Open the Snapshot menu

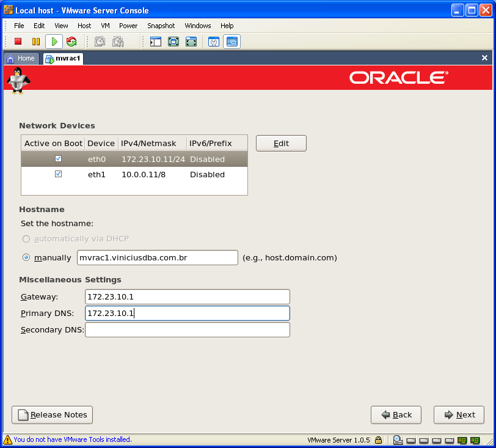(x=161, y=26)
